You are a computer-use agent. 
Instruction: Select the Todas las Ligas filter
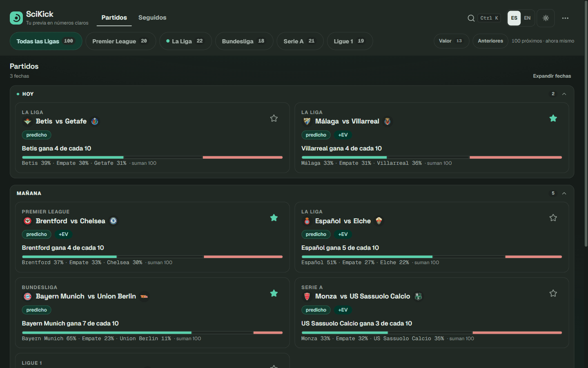click(46, 41)
